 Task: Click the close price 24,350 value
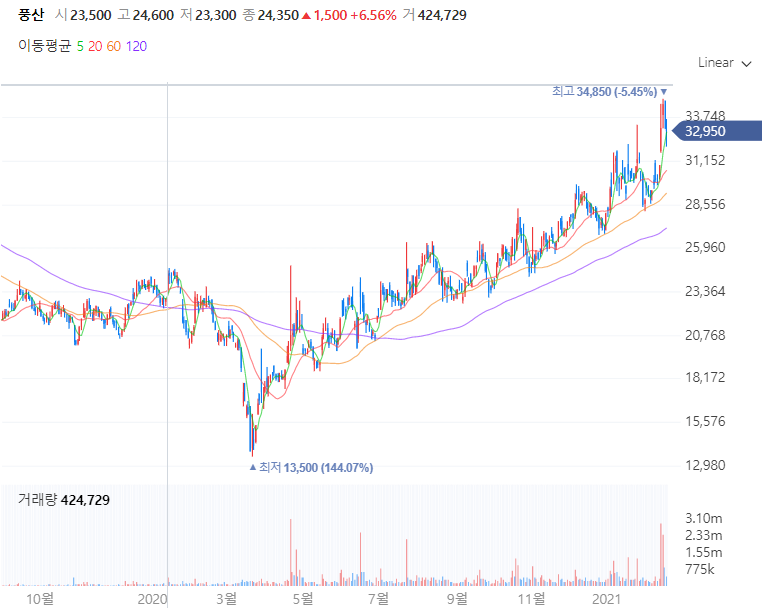pos(278,16)
